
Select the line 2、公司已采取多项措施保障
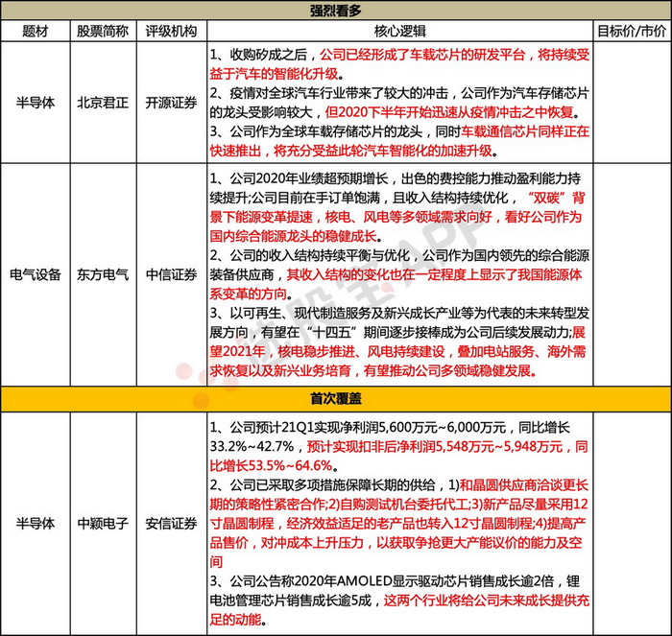[x=399, y=485]
